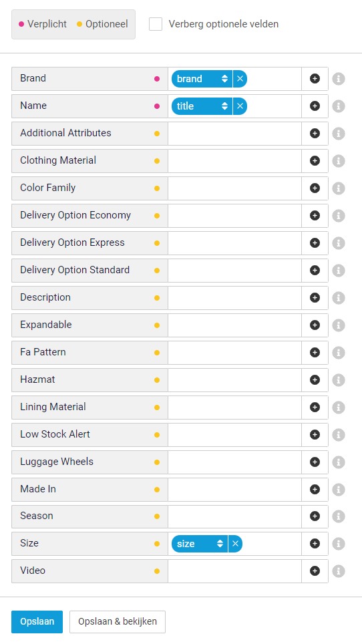Click the plus icon in Brand row
Viewport: 362px width, 644px height.
315,78
